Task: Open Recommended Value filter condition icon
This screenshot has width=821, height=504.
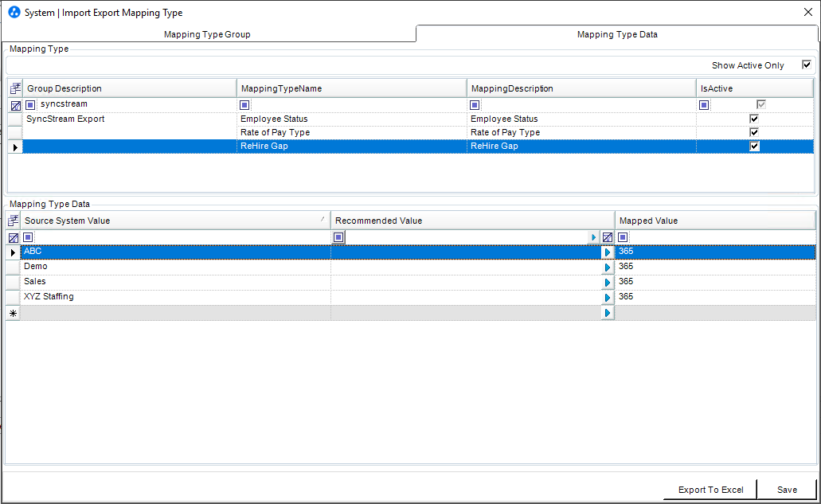Action: tap(338, 237)
